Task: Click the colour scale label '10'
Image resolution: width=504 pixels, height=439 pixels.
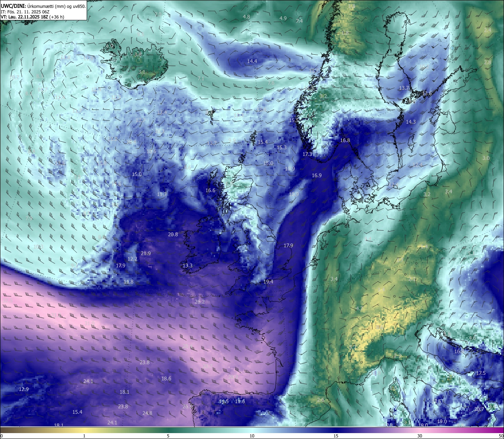Action: 252,436
